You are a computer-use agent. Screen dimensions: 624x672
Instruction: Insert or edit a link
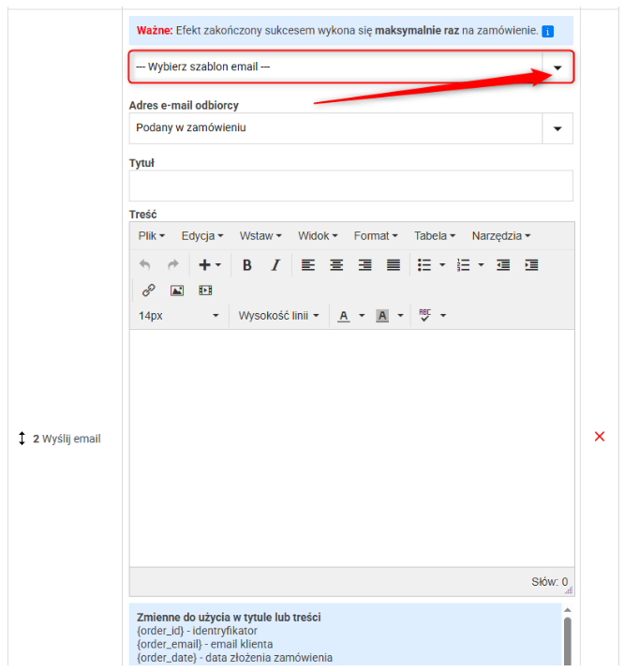point(148,291)
